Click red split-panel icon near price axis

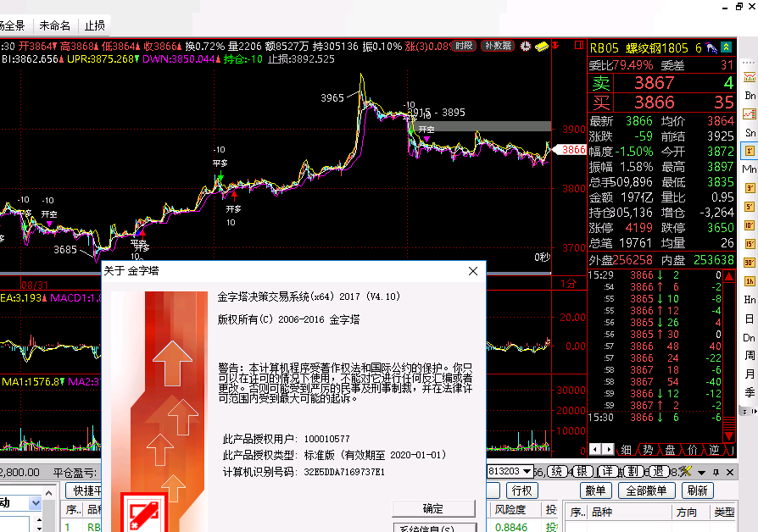coord(578,46)
